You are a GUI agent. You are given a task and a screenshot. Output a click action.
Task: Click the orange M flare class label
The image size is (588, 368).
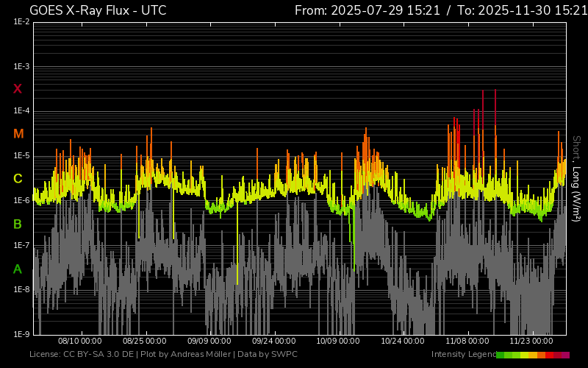(18, 134)
